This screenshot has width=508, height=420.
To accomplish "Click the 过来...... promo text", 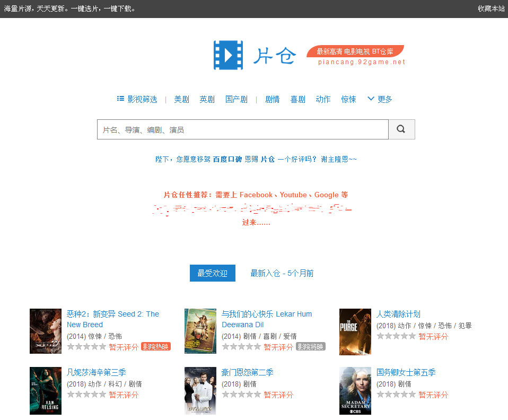I will [x=256, y=222].
